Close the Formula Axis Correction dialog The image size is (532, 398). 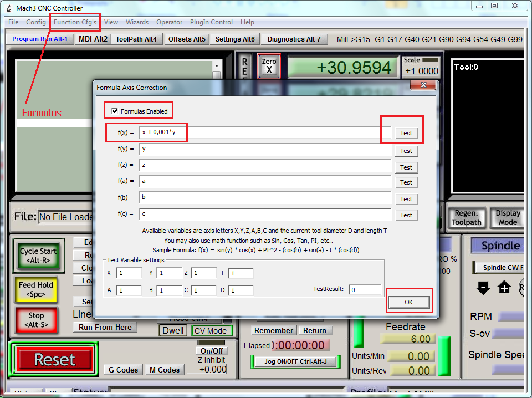click(x=423, y=85)
